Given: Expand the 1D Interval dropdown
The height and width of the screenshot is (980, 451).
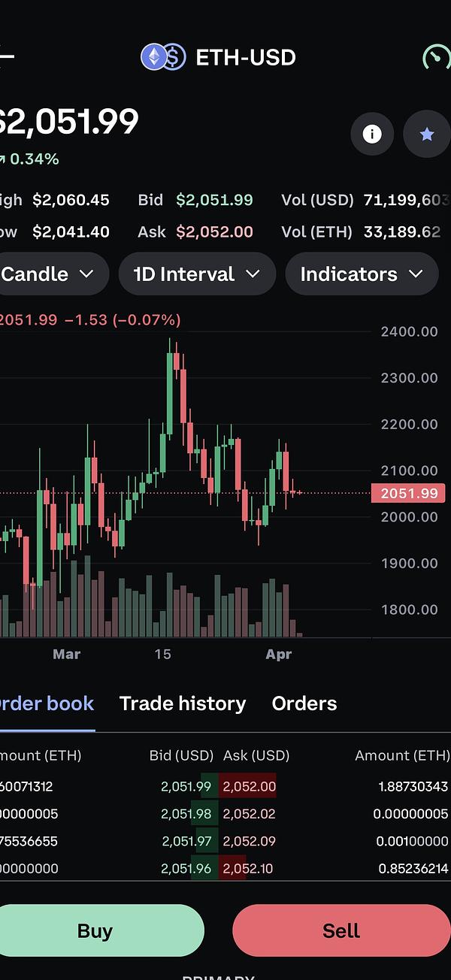Looking at the screenshot, I should [x=197, y=274].
